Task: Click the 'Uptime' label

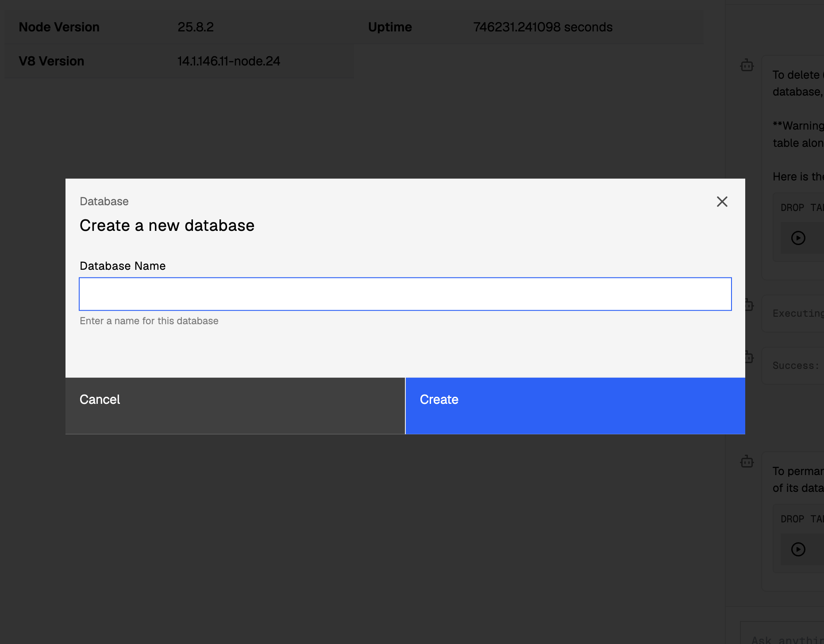Action: coord(390,27)
